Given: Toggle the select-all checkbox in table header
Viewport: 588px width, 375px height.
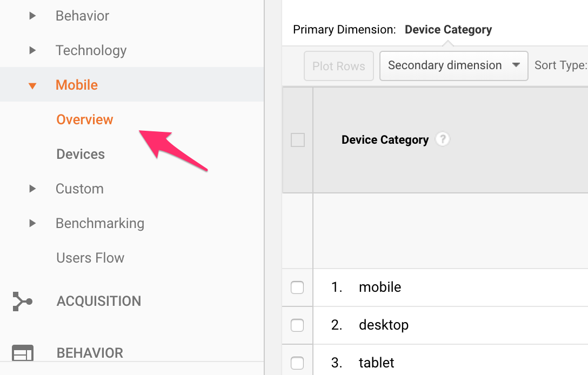Looking at the screenshot, I should (298, 140).
